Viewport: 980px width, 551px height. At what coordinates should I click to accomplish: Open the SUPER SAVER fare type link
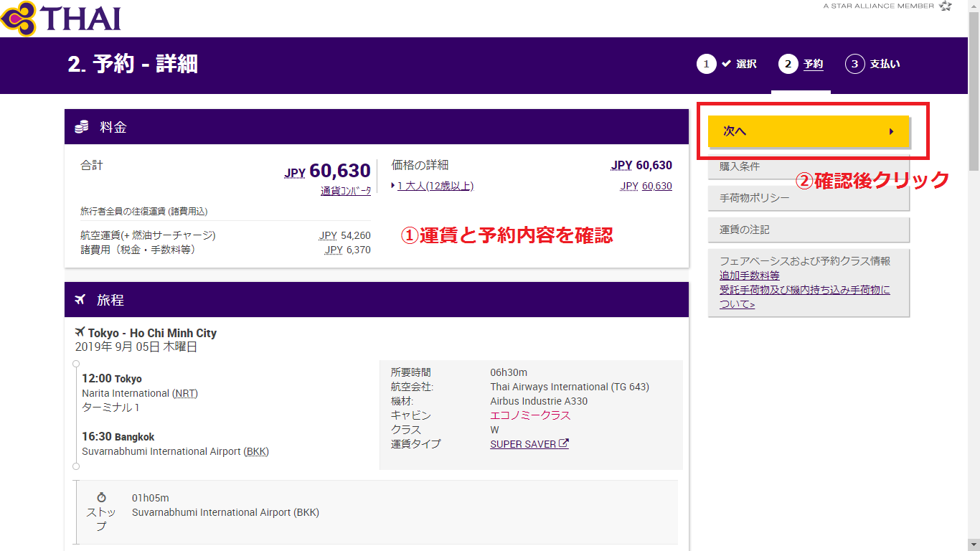523,444
